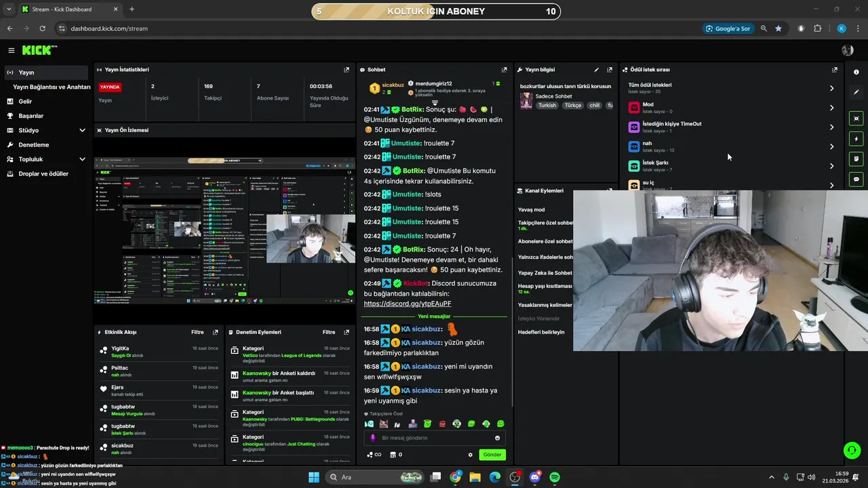
Task: Toggle the notes panel icon in right sidebar
Action: (x=856, y=159)
